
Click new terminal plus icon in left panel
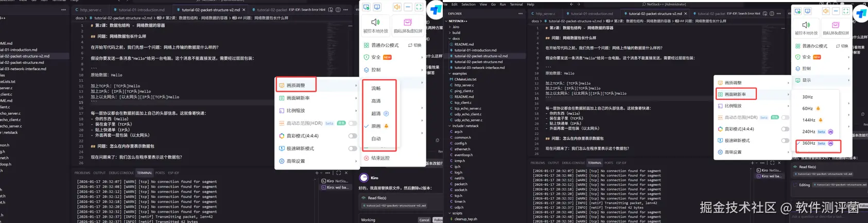[317, 173]
